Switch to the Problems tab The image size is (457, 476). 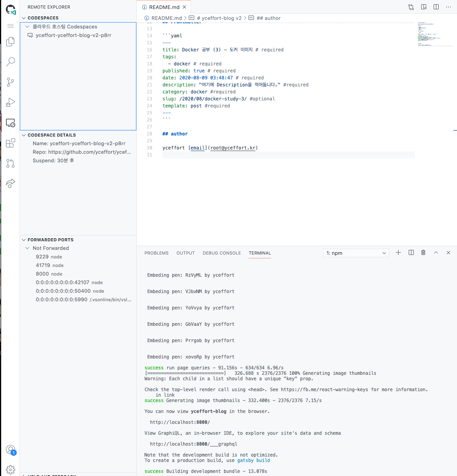156,253
